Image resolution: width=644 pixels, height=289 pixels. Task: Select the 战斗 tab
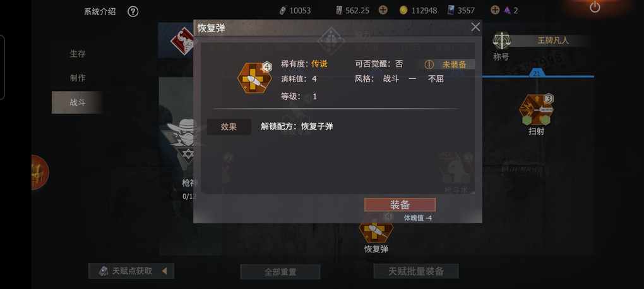[77, 102]
